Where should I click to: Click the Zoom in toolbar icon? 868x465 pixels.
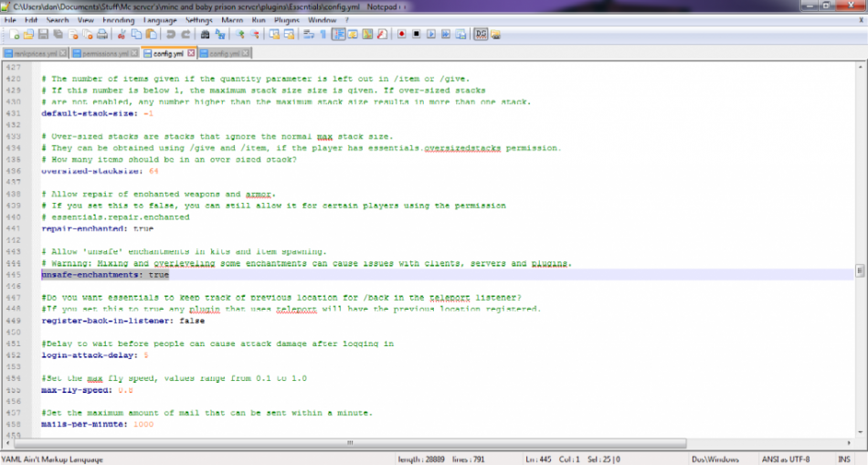tap(239, 35)
